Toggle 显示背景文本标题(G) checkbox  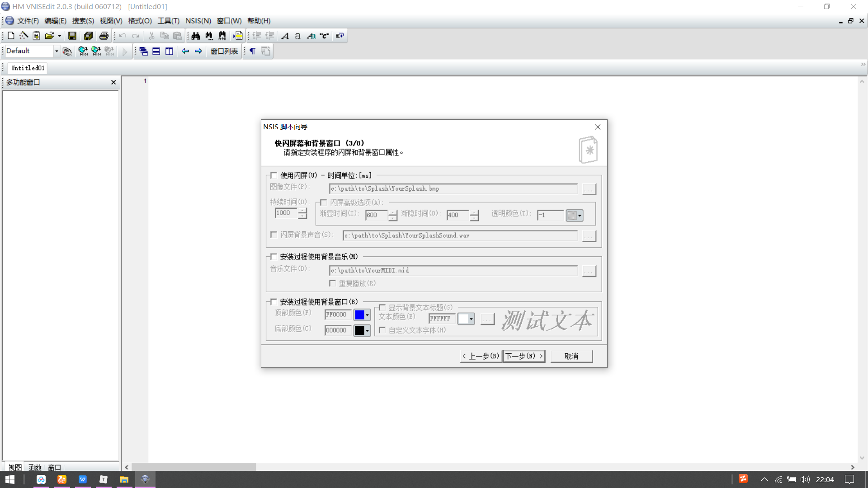[382, 307]
